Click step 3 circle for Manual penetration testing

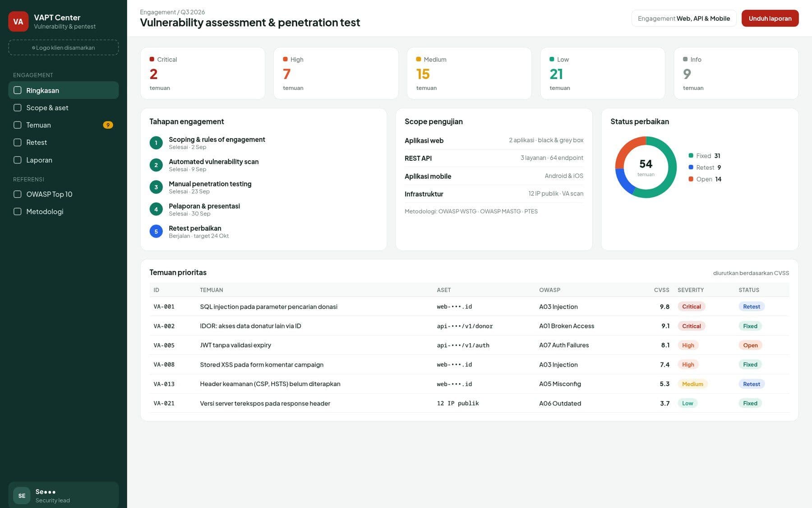click(156, 187)
